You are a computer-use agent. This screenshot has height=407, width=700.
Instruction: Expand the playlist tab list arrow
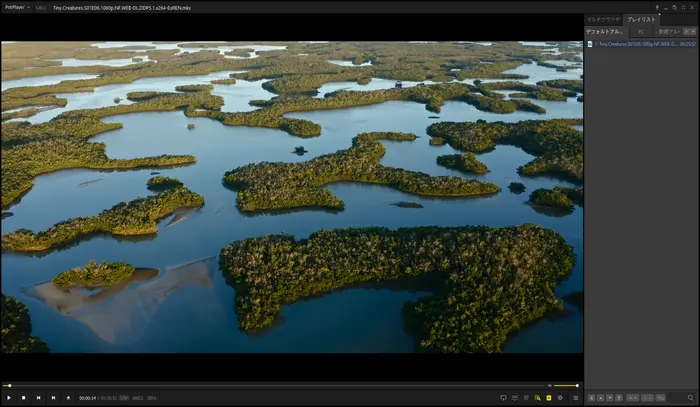tap(691, 31)
